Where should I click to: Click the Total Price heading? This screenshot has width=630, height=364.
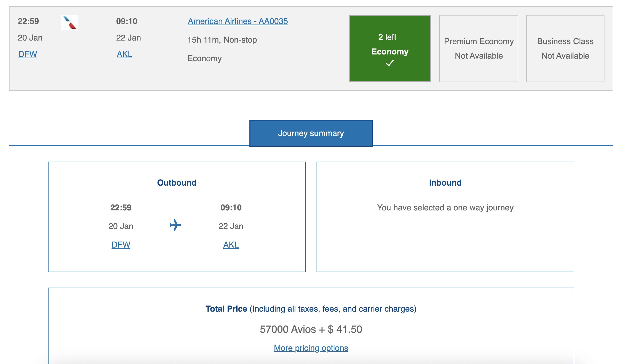coord(226,308)
